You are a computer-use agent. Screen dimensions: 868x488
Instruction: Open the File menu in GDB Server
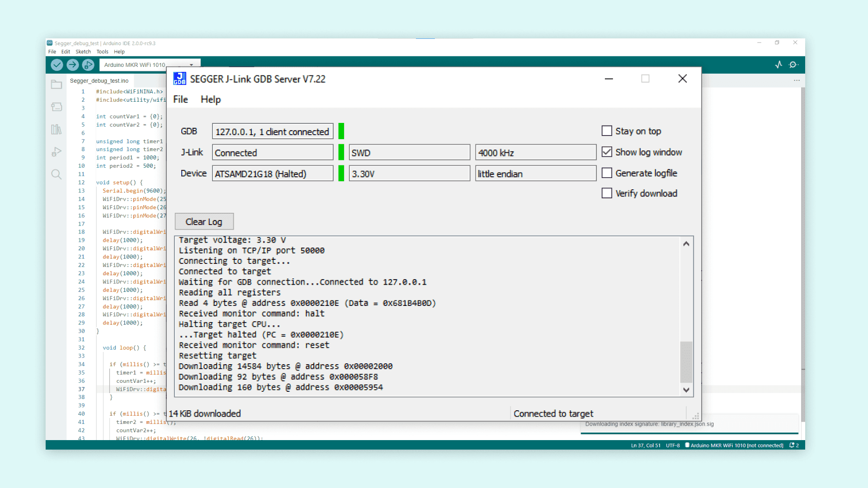click(180, 99)
